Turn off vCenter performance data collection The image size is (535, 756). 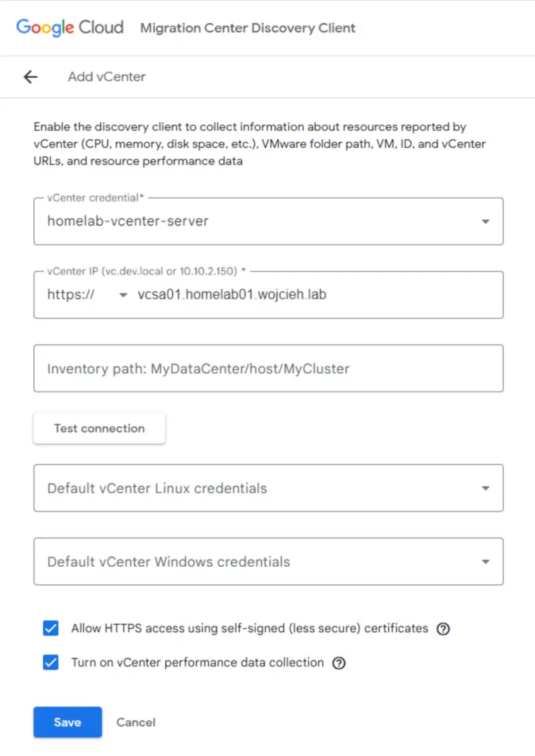click(x=51, y=662)
